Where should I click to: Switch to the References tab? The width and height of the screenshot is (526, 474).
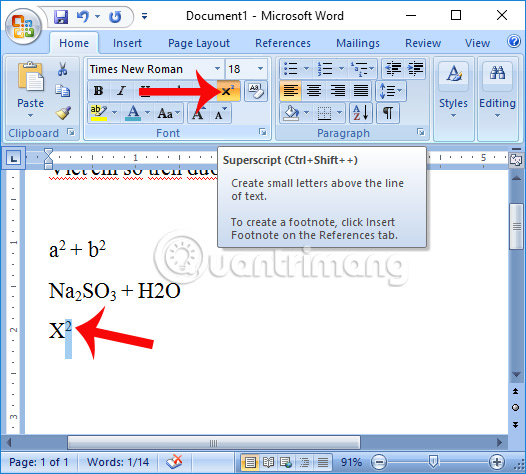point(283,43)
